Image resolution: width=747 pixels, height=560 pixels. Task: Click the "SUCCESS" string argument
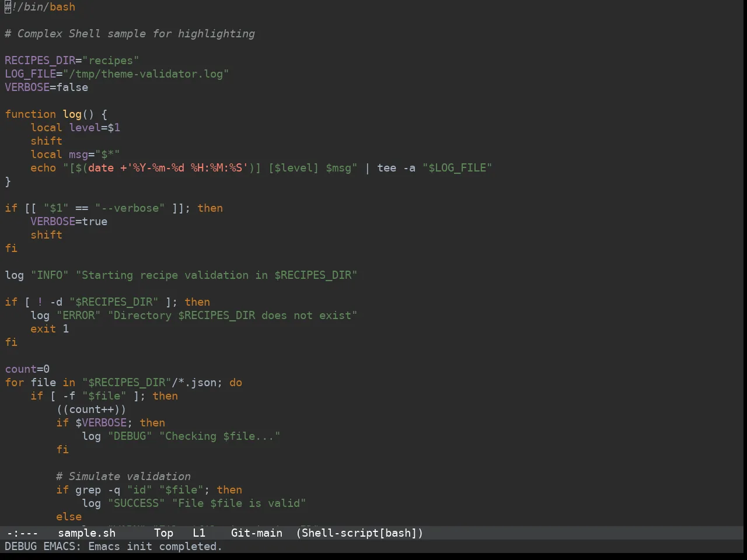click(x=137, y=503)
